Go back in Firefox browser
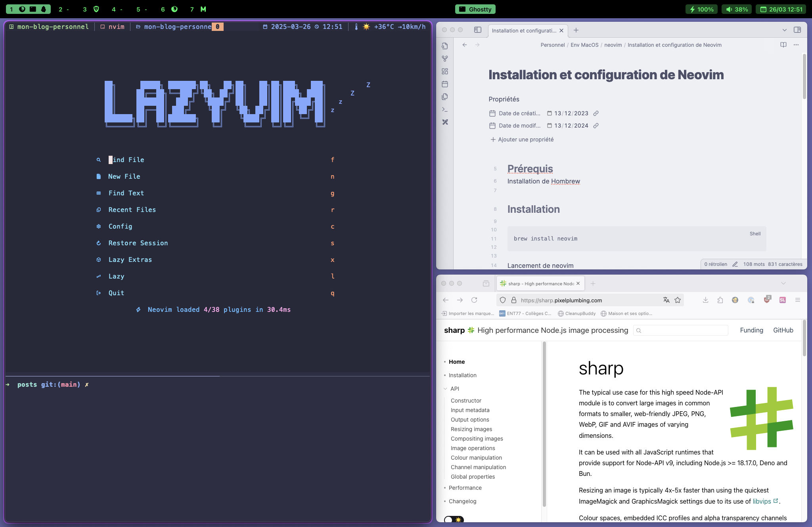This screenshot has height=527, width=812. pyautogui.click(x=446, y=300)
